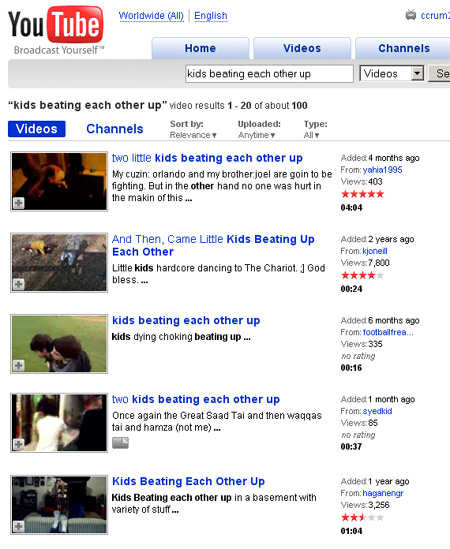The width and height of the screenshot is (450, 549).
Task: Open uploader yahia1995's profile link
Action: click(382, 170)
